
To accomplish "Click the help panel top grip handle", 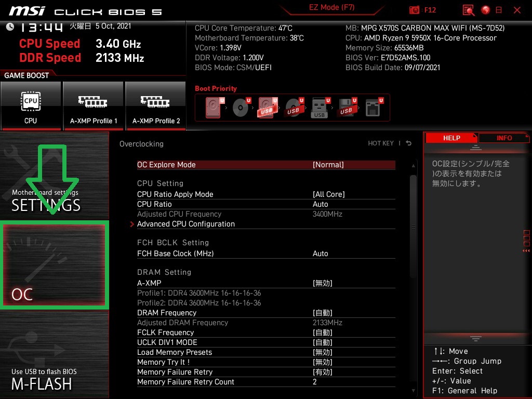I will tap(476, 148).
